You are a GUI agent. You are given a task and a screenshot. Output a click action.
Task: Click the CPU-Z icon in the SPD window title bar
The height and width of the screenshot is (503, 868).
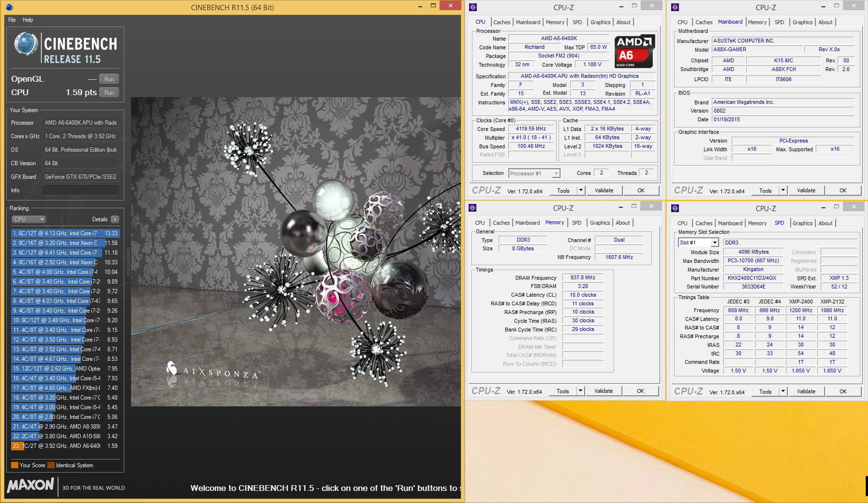(675, 208)
